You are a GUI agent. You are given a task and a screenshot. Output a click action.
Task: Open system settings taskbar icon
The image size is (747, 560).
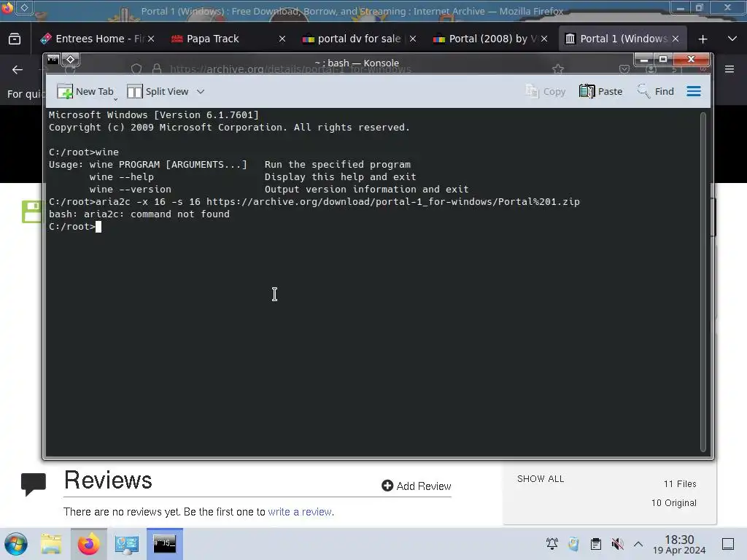click(127, 544)
